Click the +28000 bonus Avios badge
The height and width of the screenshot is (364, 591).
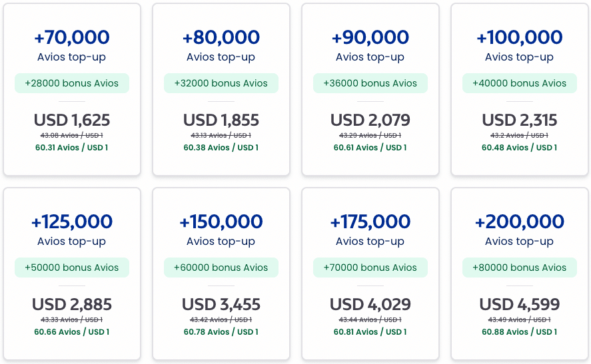point(72,83)
